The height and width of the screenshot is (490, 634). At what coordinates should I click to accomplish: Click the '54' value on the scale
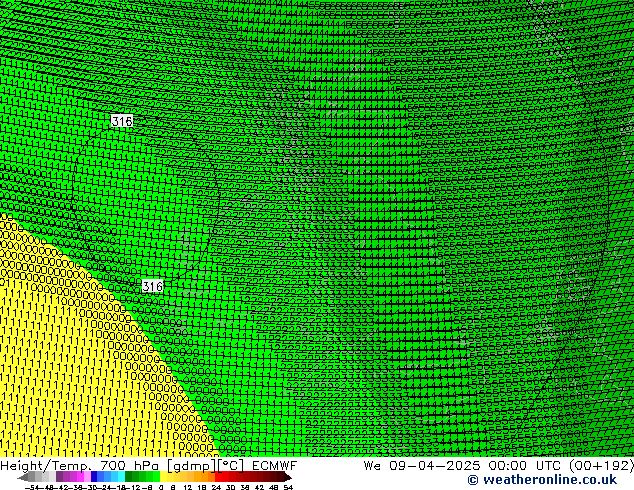[288, 487]
